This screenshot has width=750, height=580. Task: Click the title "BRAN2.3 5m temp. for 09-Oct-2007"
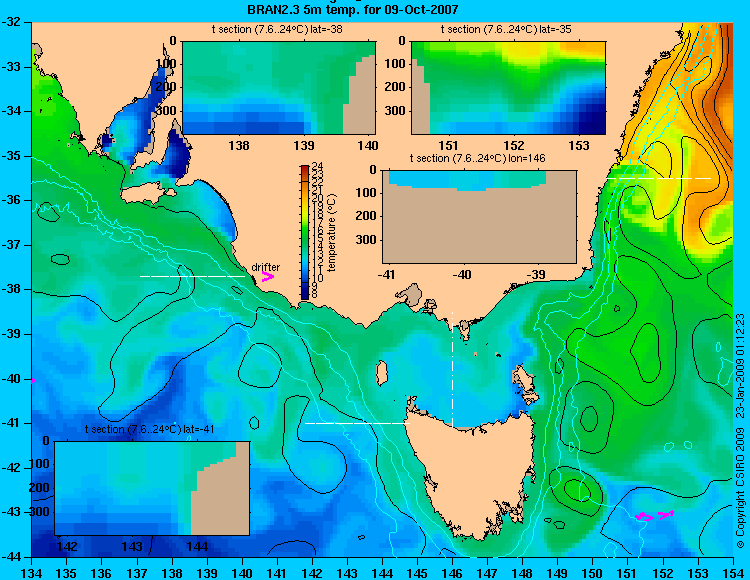(353, 9)
